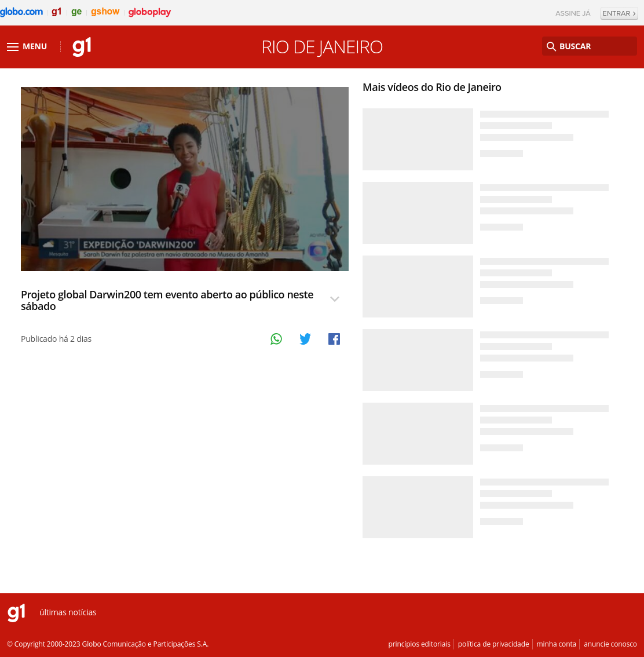Open globoplay in the top bar
The width and height of the screenshot is (644, 657).
coord(149,12)
